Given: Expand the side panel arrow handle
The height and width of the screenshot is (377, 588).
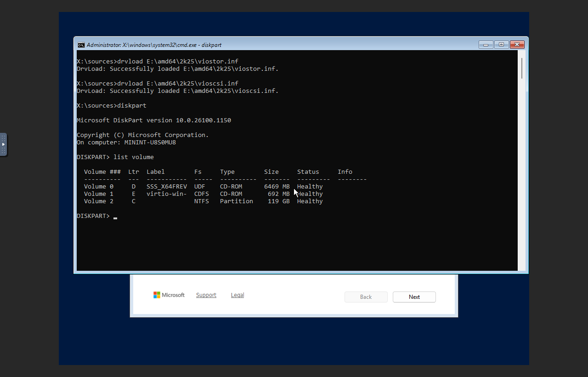Looking at the screenshot, I should pyautogui.click(x=3, y=144).
